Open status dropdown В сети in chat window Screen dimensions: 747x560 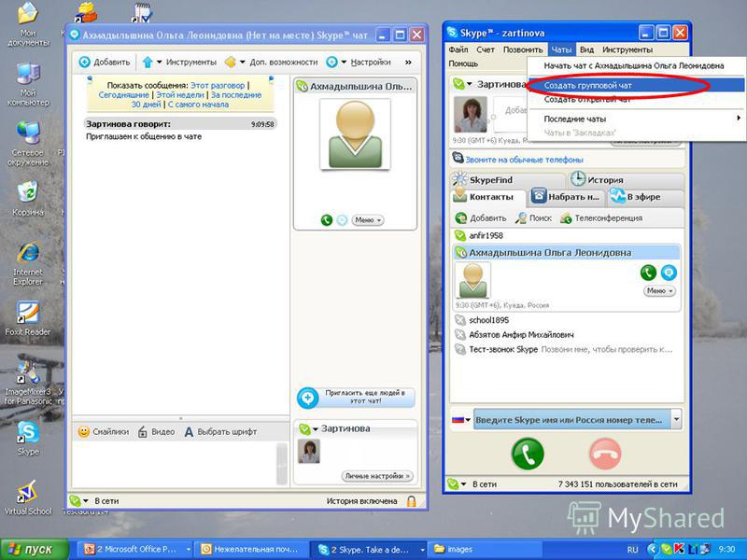pos(94,501)
